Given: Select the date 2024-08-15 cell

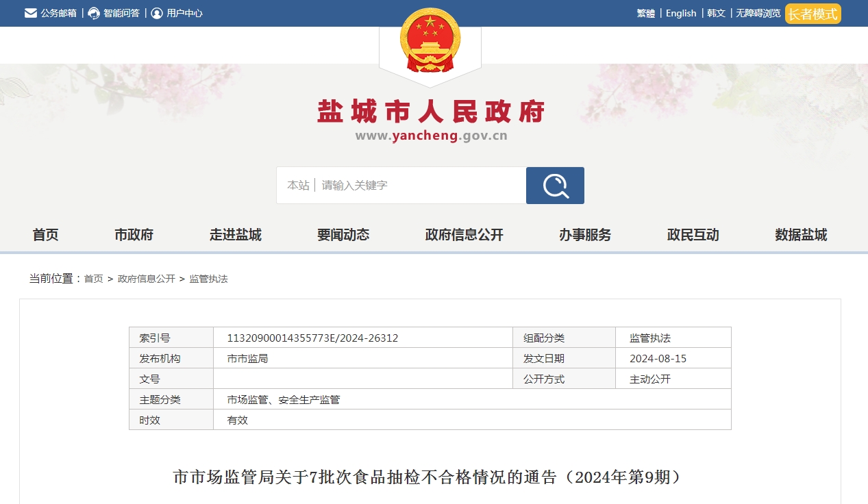Looking at the screenshot, I should click(673, 358).
